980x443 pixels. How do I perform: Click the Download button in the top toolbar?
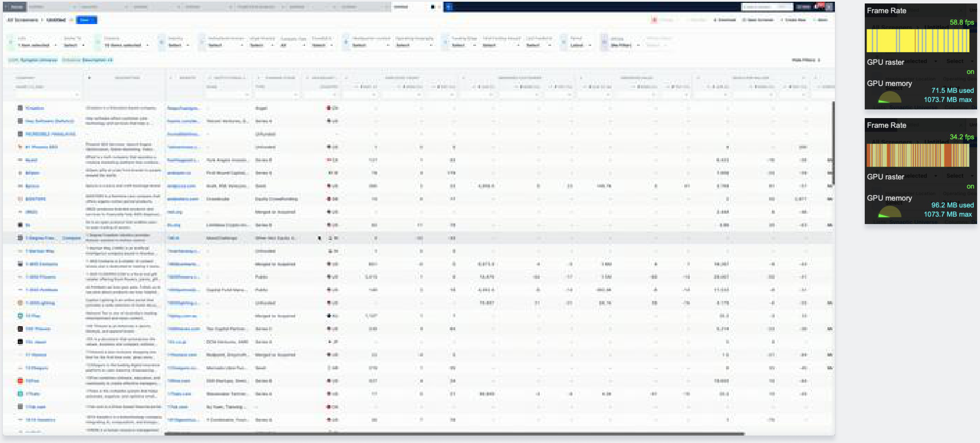point(725,20)
